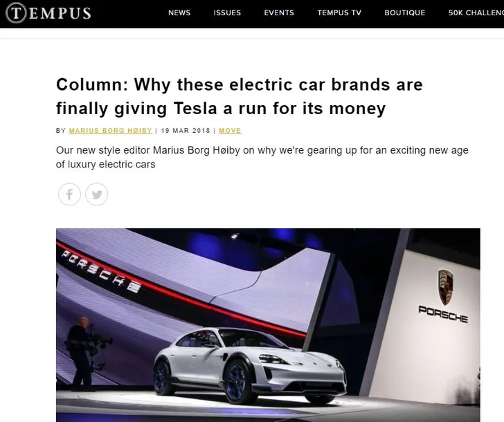Go to the Events page
504x422 pixels.
click(279, 13)
